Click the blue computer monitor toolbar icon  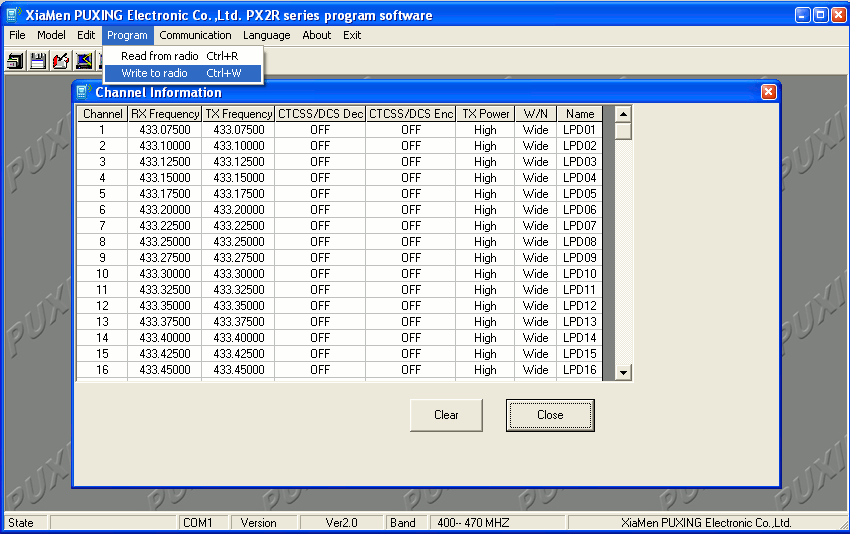pos(83,61)
